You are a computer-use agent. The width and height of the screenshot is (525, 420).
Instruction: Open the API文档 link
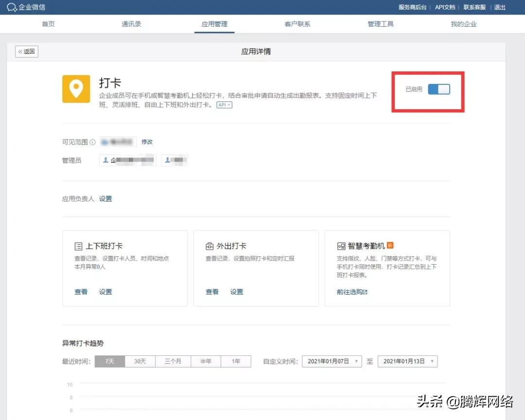pos(445,7)
